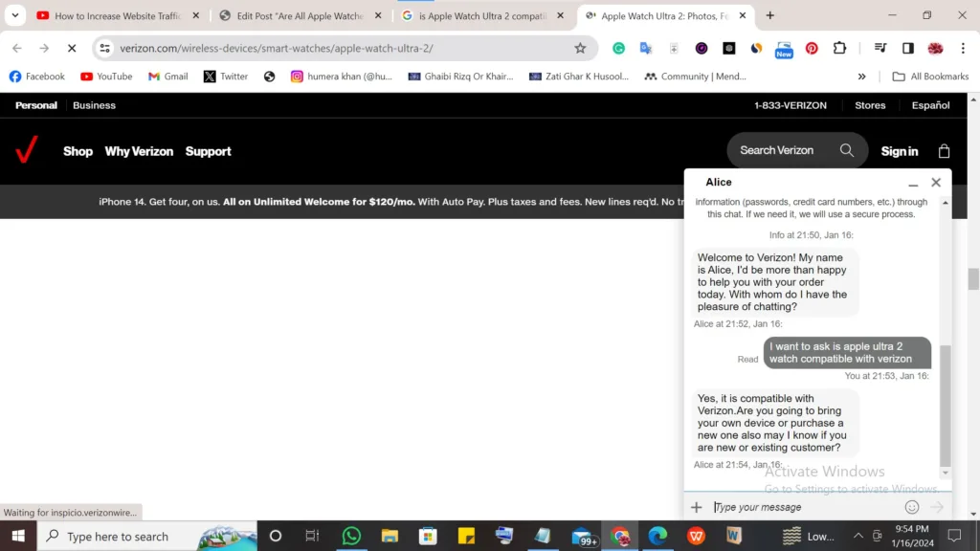Select the Personal site tab
The image size is (980, 551).
click(36, 105)
